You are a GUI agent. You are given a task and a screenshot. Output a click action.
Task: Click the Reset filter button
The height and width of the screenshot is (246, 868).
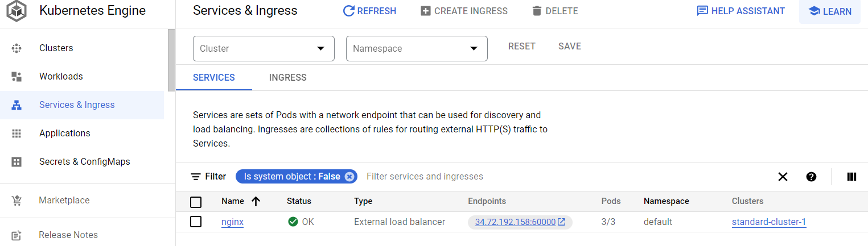pyautogui.click(x=522, y=47)
